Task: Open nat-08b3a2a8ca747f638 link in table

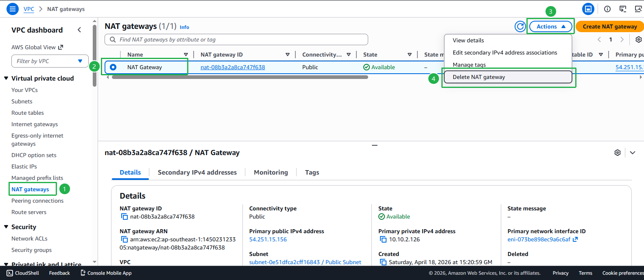Action: (233, 67)
